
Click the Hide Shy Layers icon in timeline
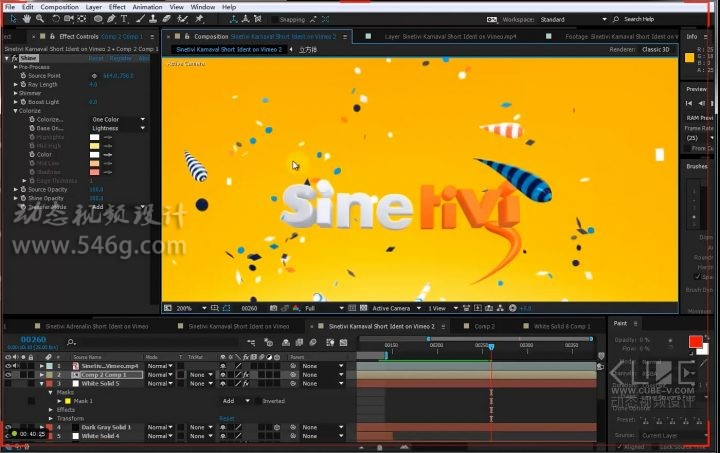(x=286, y=342)
